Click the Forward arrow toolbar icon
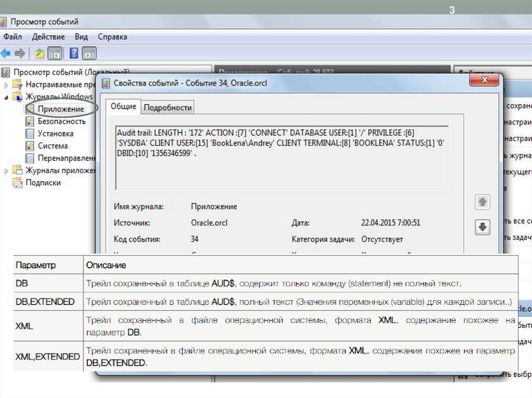Image resolution: width=532 pixels, height=398 pixels. (20, 53)
